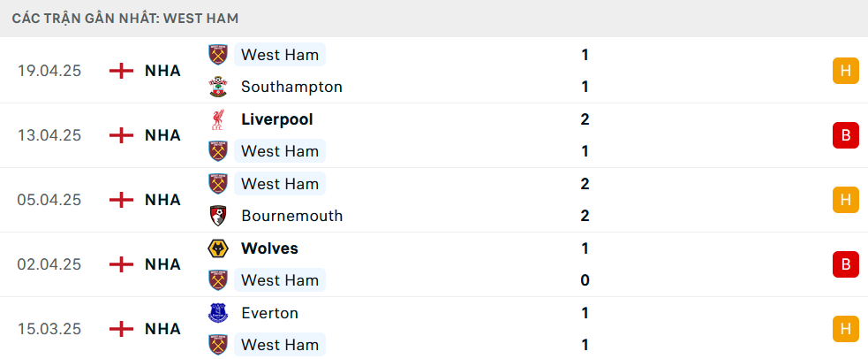Click the Everton club crest icon

coord(218,313)
